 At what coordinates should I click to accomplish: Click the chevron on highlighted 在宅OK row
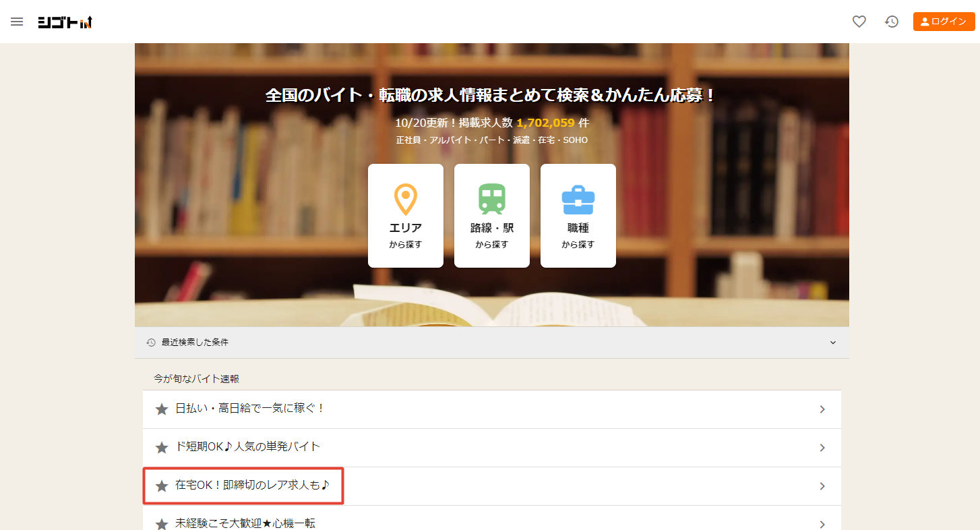[x=822, y=485]
